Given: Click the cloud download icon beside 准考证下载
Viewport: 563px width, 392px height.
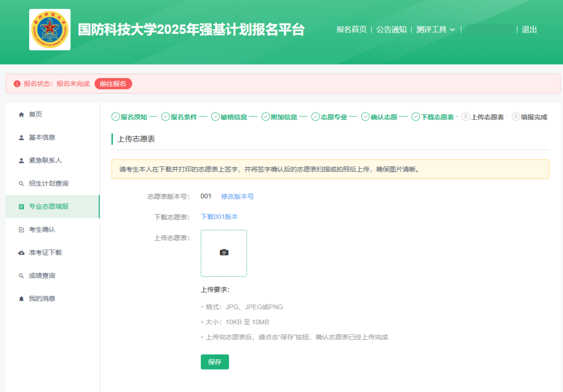Looking at the screenshot, I should [21, 253].
